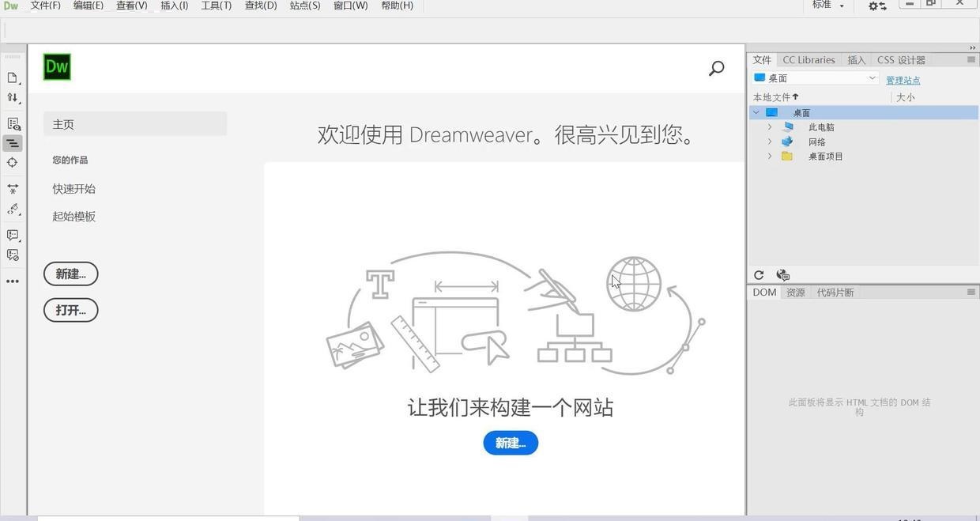Viewport: 980px width, 521px height.
Task: Click the ellipsis icon at the toolbar bottom
Action: point(13,281)
